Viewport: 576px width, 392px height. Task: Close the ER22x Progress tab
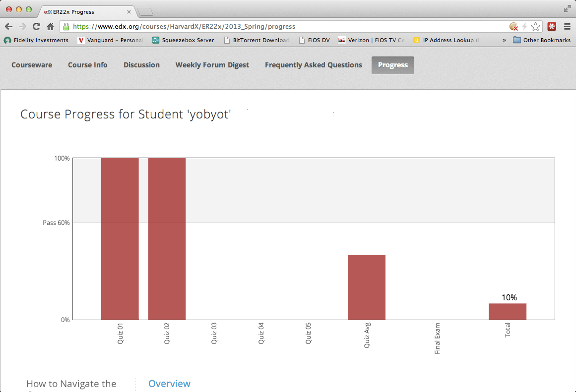pyautogui.click(x=129, y=12)
